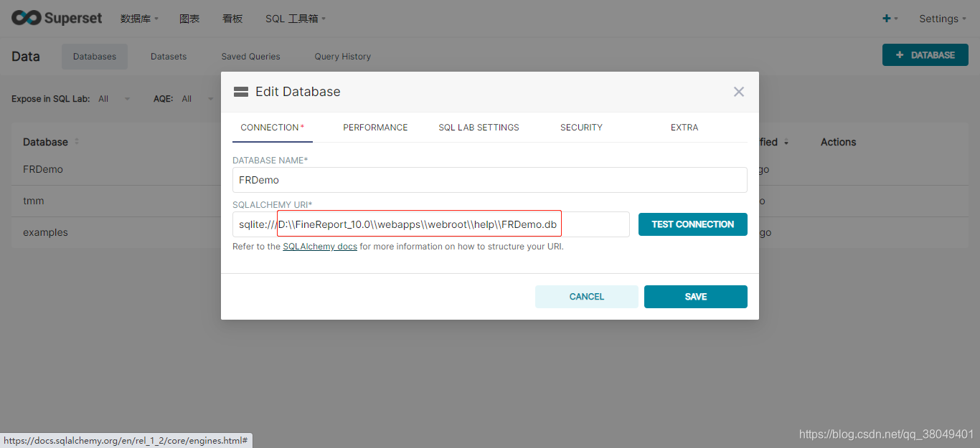Viewport: 980px width, 448px height.
Task: Select the SQL LAB SETTINGS tab
Action: click(x=479, y=128)
